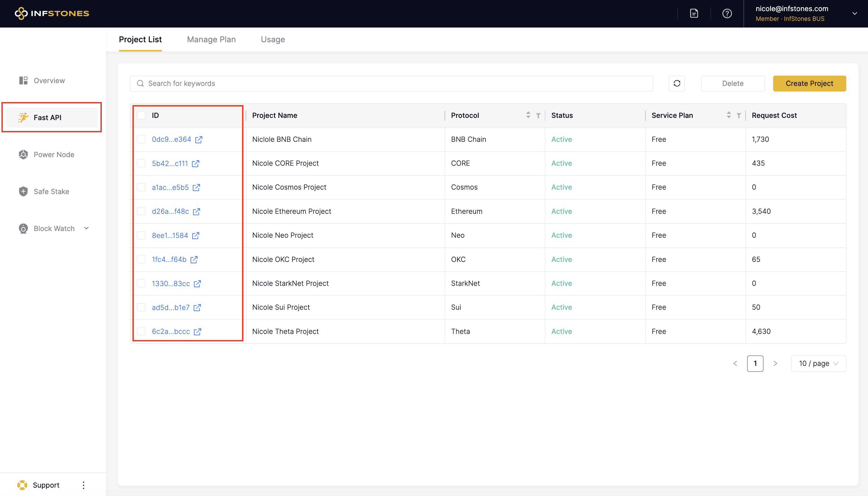Open the documentation icon in header
This screenshot has width=868, height=496.
tap(694, 13)
